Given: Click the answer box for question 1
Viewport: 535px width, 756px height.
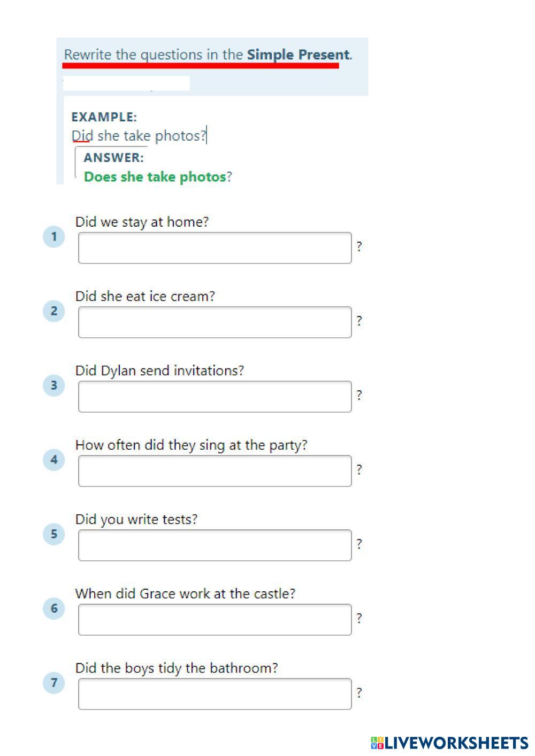Looking at the screenshot, I should click(215, 248).
